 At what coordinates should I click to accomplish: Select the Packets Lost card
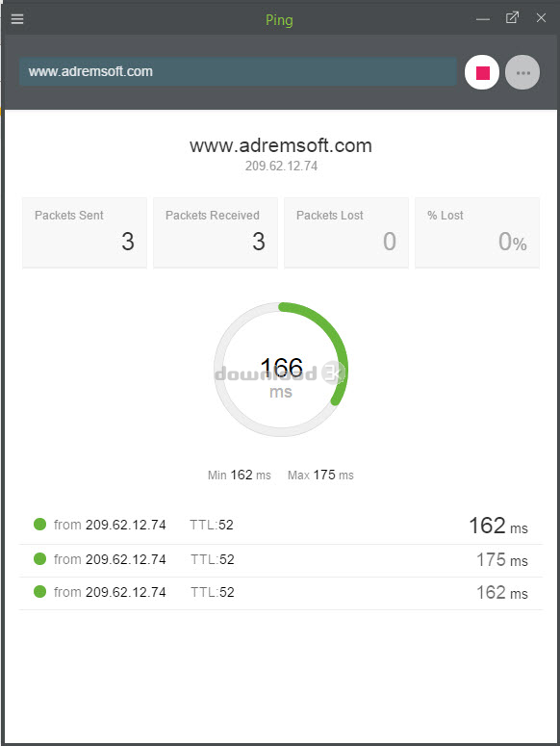[x=346, y=233]
